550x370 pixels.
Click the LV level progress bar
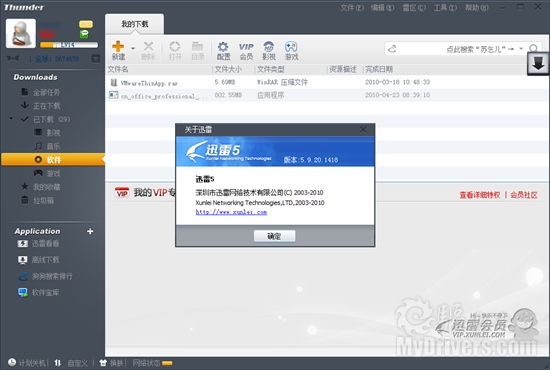point(69,45)
